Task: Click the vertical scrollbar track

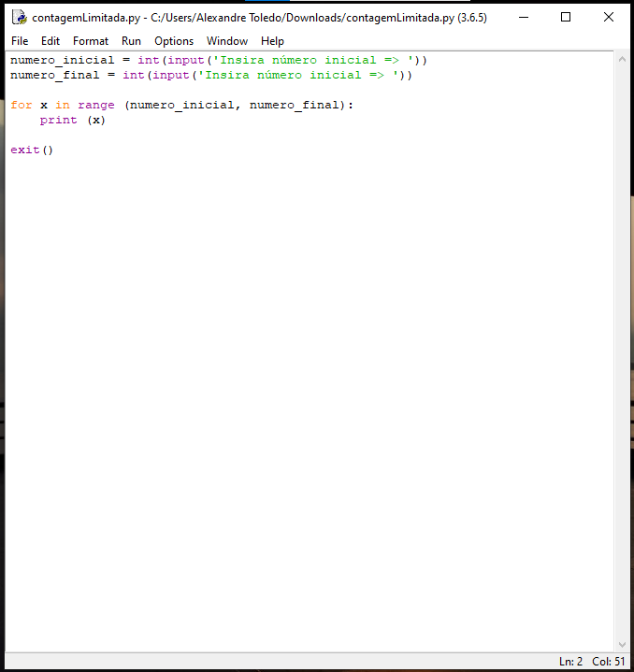Action: pyautogui.click(x=622, y=350)
